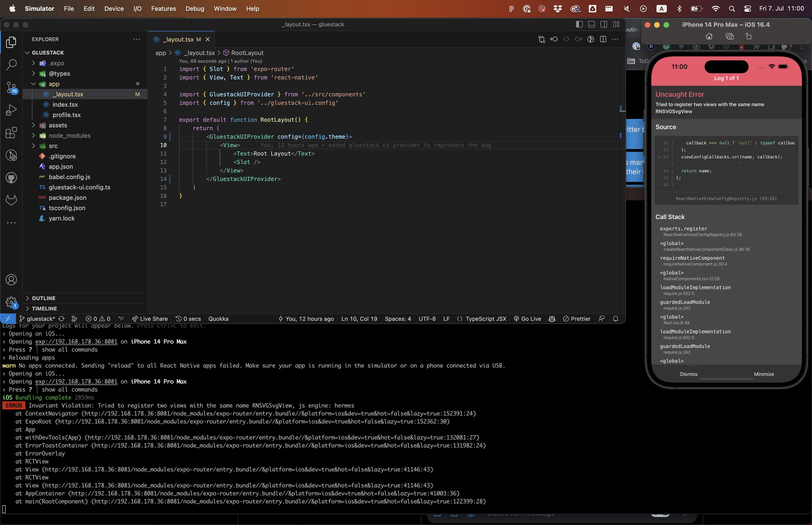Toggle split editor layout icon
Screen dimensions: 812x525
[603, 39]
